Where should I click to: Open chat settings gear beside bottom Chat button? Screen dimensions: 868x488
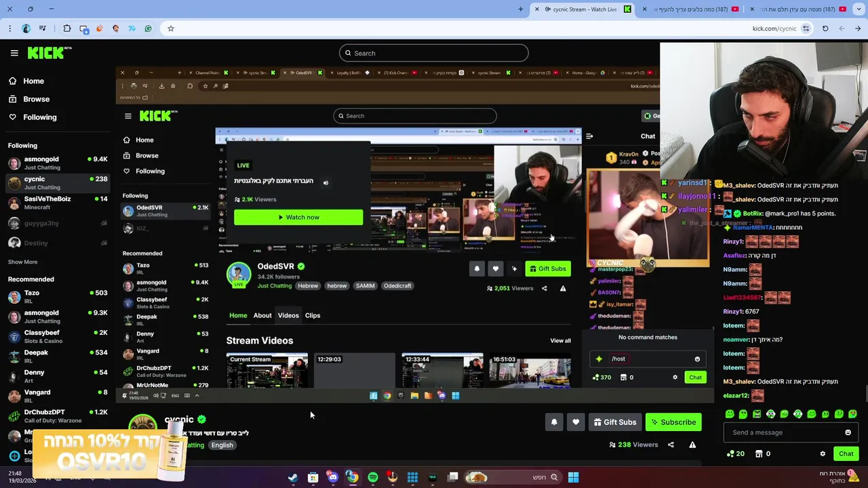click(x=823, y=453)
